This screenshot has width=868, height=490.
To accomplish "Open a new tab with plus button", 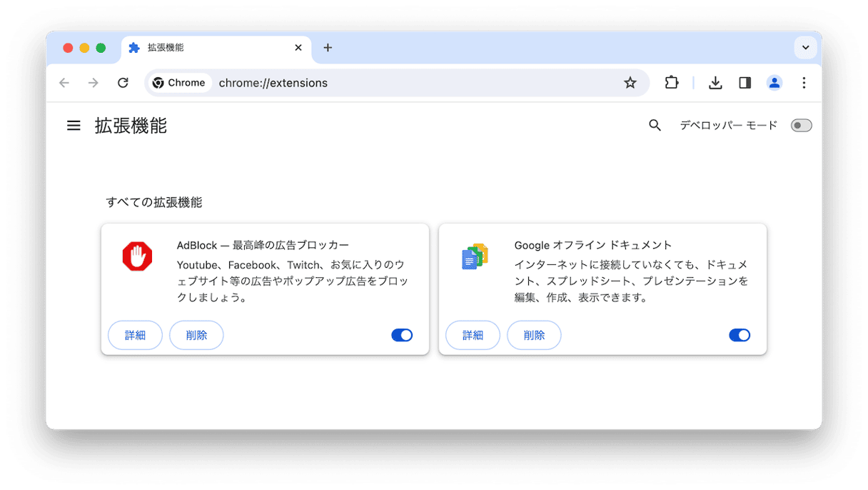I will click(328, 48).
